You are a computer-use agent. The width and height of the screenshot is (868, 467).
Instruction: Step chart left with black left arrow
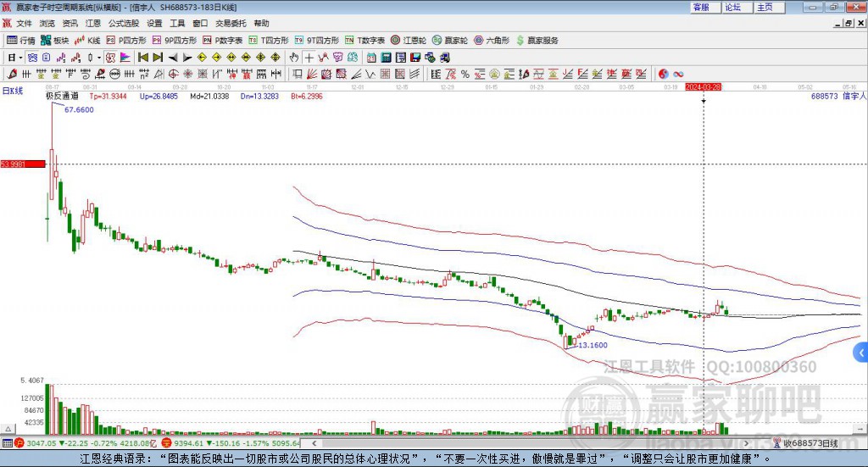tap(173, 58)
